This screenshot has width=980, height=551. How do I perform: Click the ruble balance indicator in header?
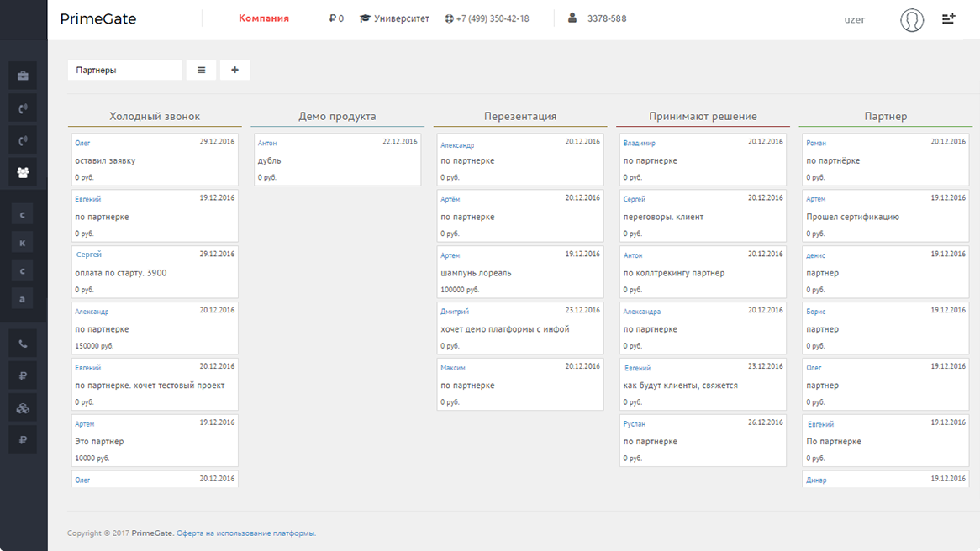point(336,18)
